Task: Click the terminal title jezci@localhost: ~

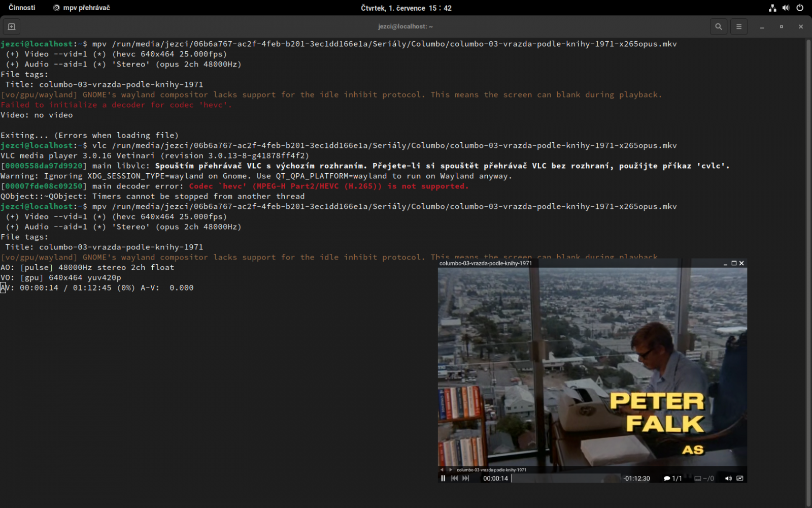Action: 406,26
